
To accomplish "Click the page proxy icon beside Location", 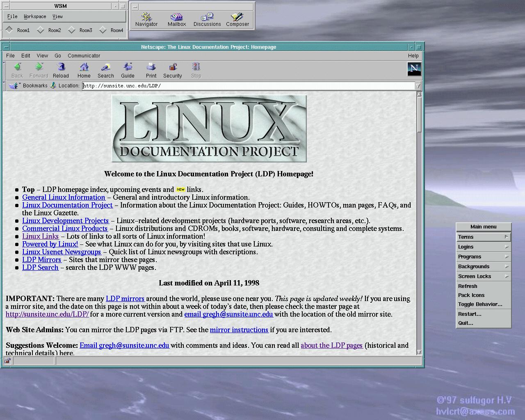I will [53, 86].
